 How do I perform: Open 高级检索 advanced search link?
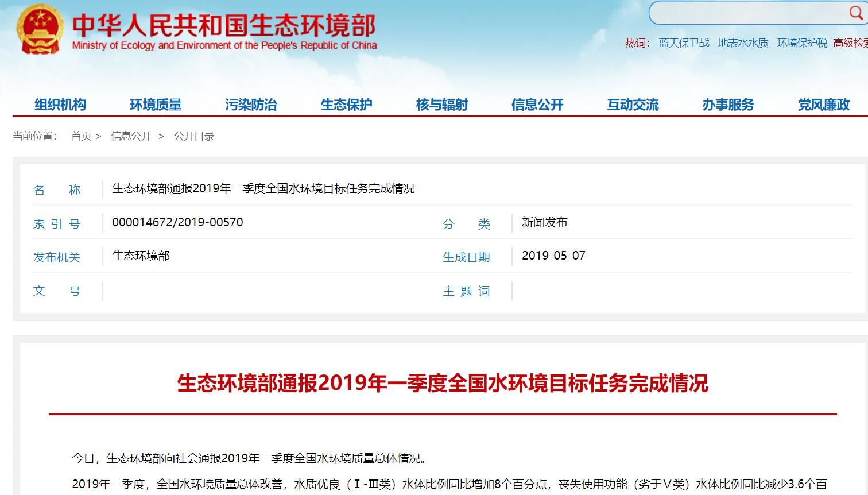(x=850, y=43)
